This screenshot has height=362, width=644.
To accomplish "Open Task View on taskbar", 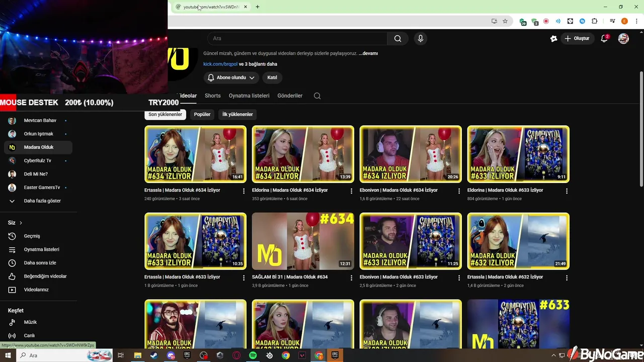I will 121,355.
